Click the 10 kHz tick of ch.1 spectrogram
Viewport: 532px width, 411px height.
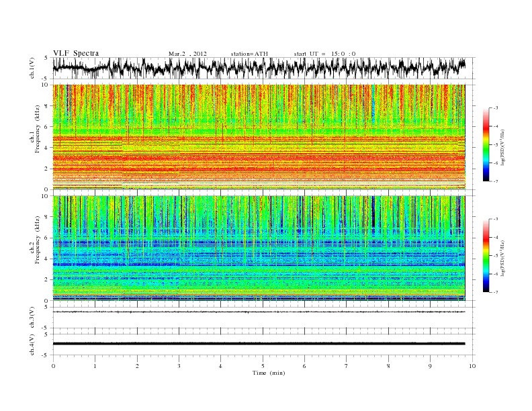coord(45,85)
